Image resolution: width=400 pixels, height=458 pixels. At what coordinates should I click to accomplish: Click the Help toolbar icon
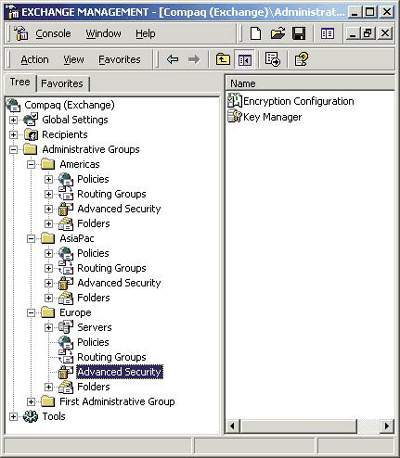(302, 60)
